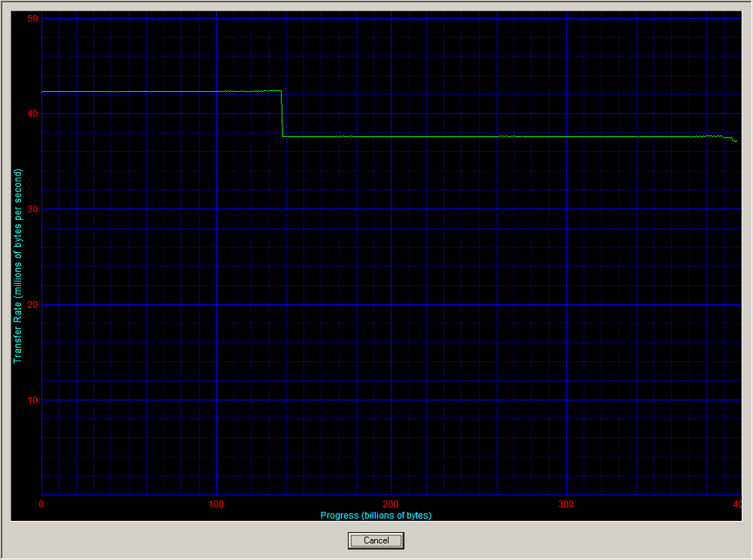
Task: Click the x-axis value 100
Action: (x=216, y=504)
